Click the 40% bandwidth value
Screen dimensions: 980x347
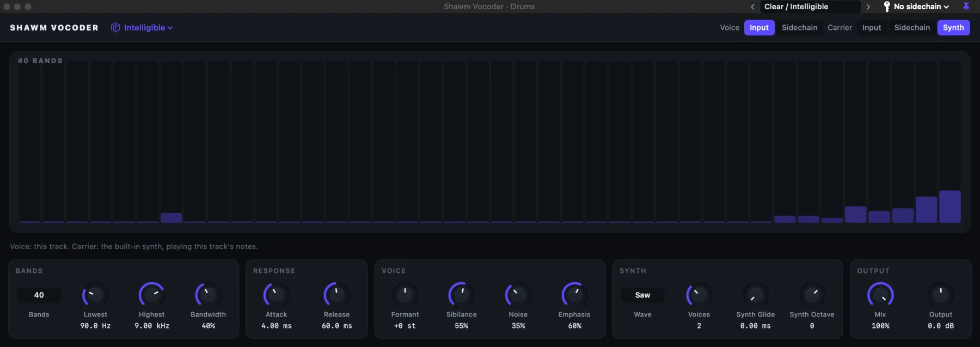(x=209, y=326)
